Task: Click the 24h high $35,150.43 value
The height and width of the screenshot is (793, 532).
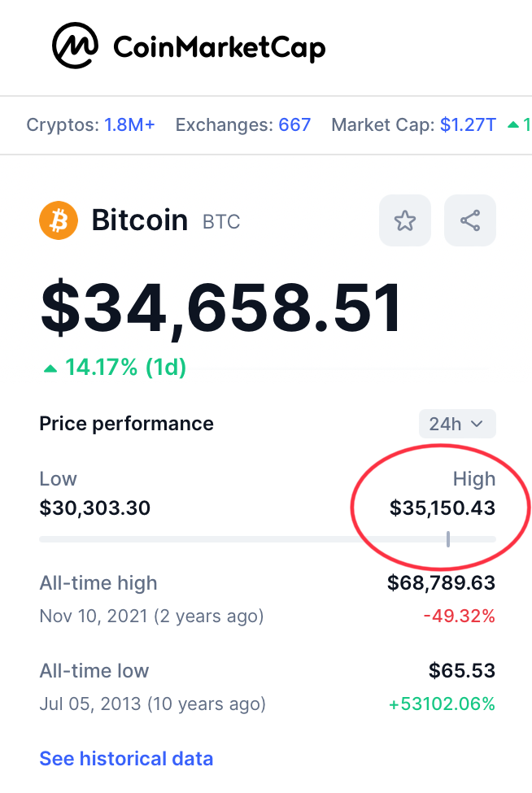Action: [x=443, y=508]
